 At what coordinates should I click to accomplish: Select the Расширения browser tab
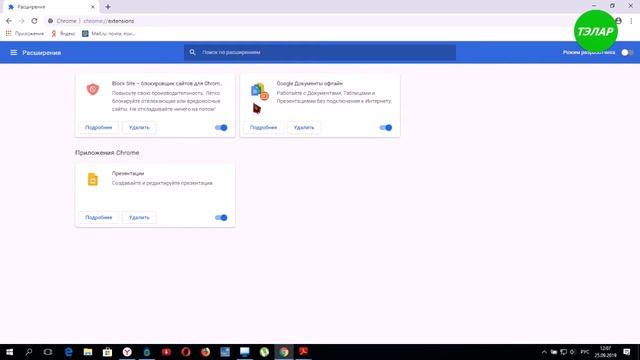(x=51, y=7)
